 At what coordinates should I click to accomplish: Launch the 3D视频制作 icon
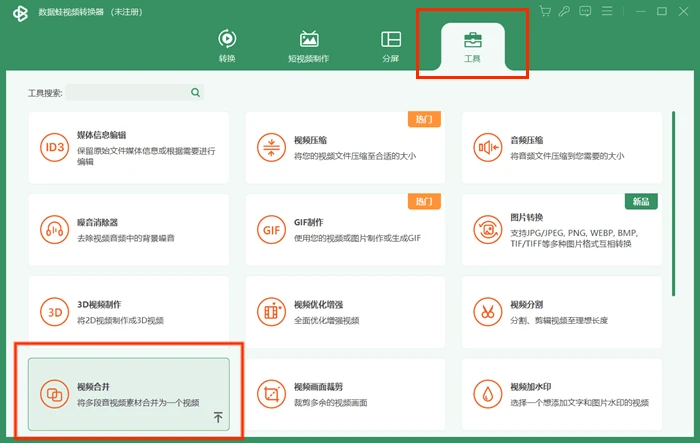(54, 312)
